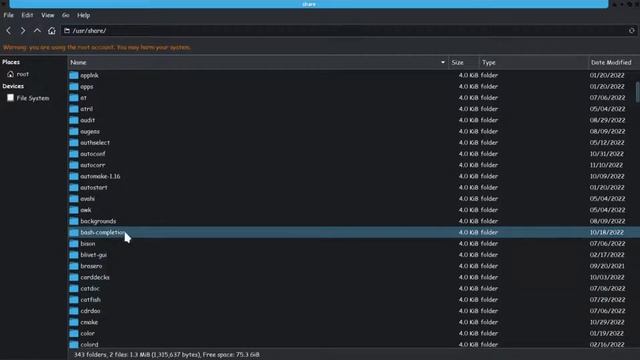Click the folder icon of autoconf
This screenshot has height=360, width=640.
click(73, 154)
